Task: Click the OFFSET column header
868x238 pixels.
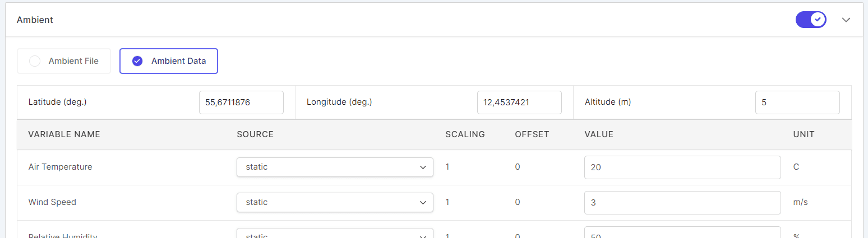Action: (532, 134)
